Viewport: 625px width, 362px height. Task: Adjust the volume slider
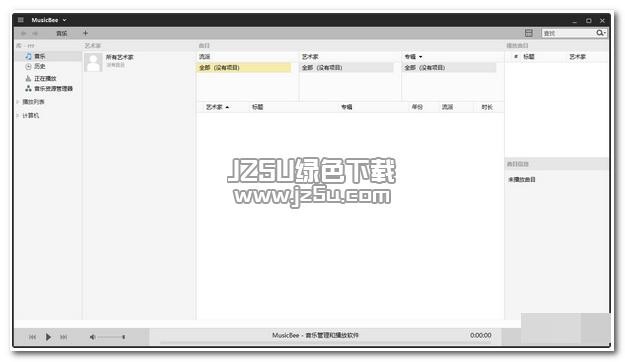pyautogui.click(x=112, y=337)
